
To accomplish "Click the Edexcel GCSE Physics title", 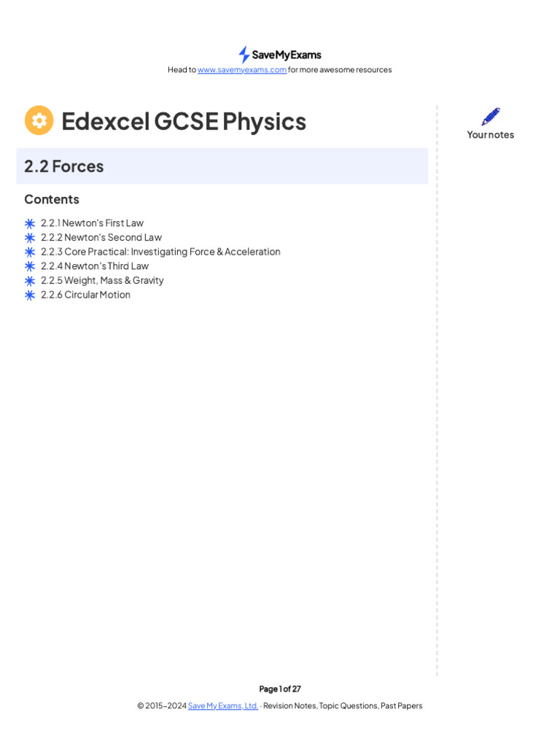I will [x=184, y=121].
